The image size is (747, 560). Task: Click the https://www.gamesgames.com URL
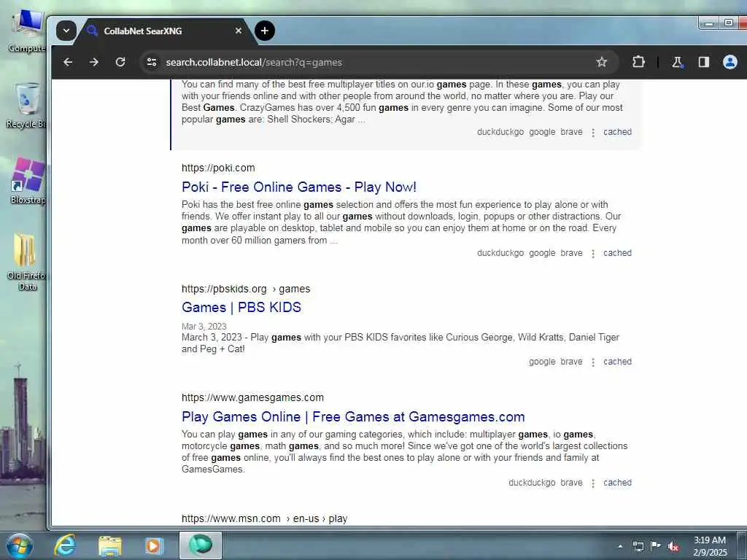252,397
